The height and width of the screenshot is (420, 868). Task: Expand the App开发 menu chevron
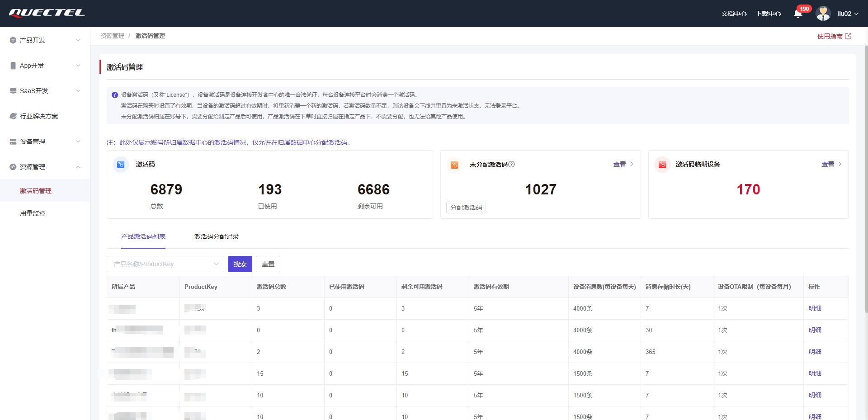click(x=78, y=66)
